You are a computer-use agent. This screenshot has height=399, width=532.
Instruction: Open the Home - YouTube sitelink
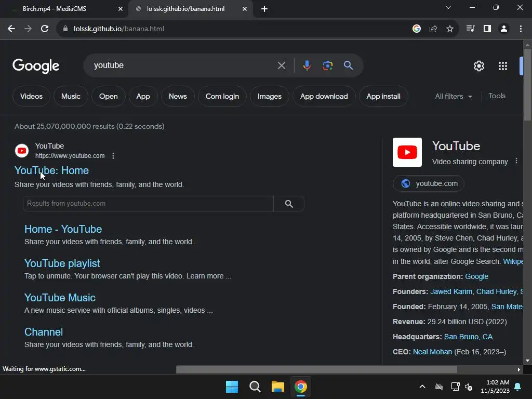pyautogui.click(x=63, y=229)
